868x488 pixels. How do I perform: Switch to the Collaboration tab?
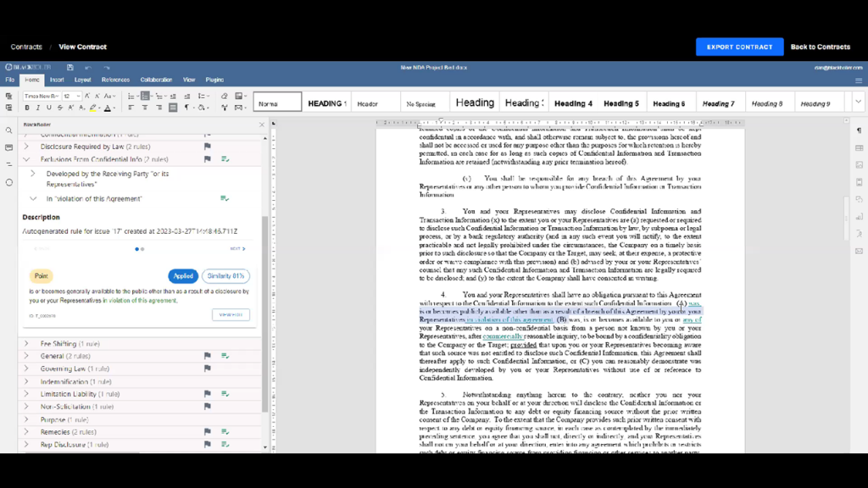156,80
